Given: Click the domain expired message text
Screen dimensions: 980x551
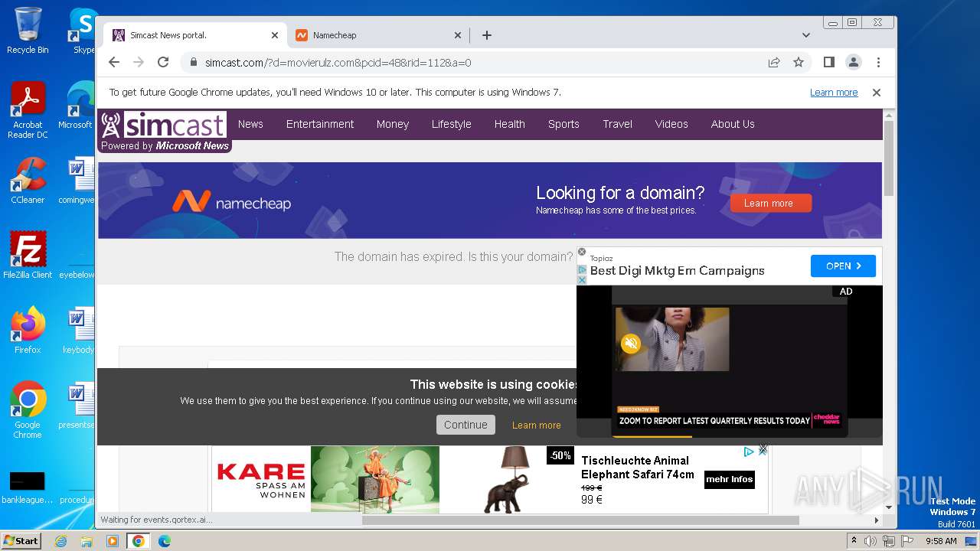Looking at the screenshot, I should [453, 256].
